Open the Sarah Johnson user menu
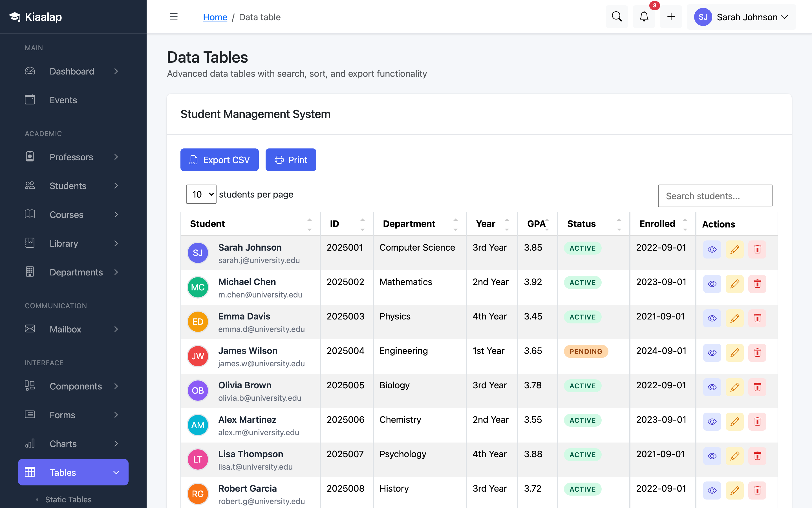The height and width of the screenshot is (508, 812). tap(741, 17)
